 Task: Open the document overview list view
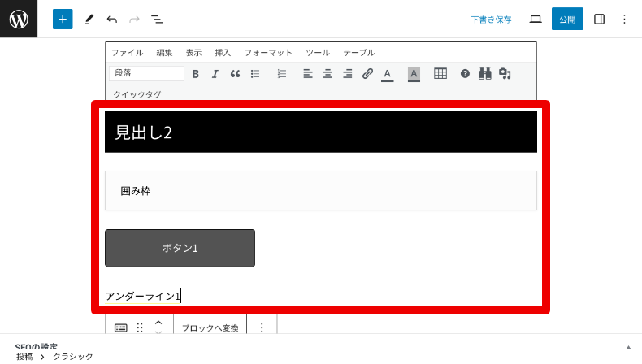coord(157,19)
